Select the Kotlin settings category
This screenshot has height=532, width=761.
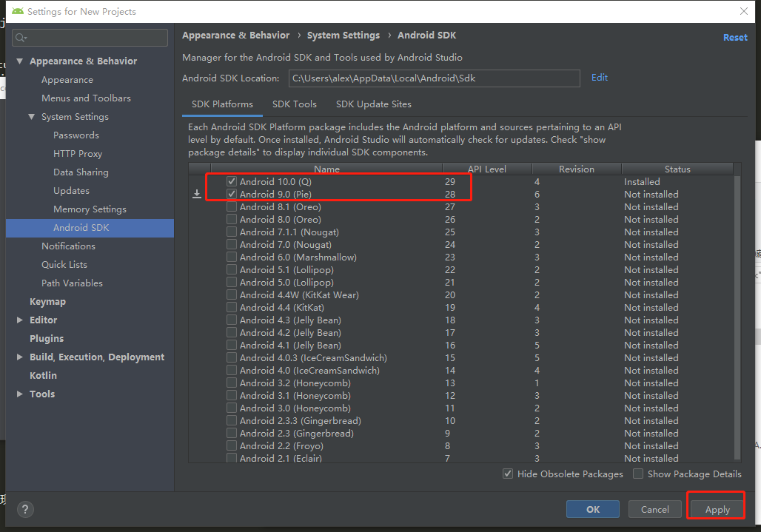(43, 375)
